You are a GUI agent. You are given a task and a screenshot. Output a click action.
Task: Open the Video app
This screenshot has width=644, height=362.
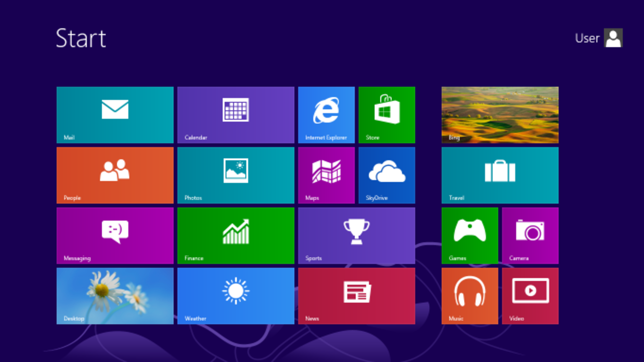[530, 296]
